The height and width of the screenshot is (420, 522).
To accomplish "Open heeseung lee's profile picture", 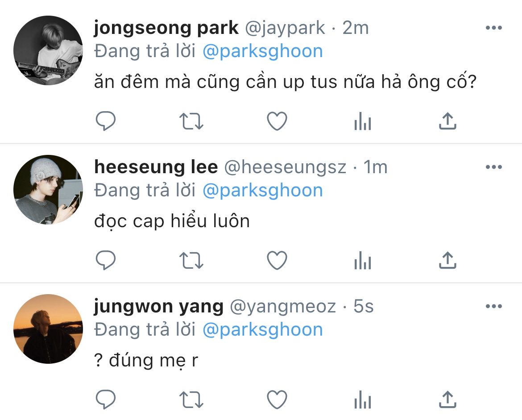I will [48, 190].
